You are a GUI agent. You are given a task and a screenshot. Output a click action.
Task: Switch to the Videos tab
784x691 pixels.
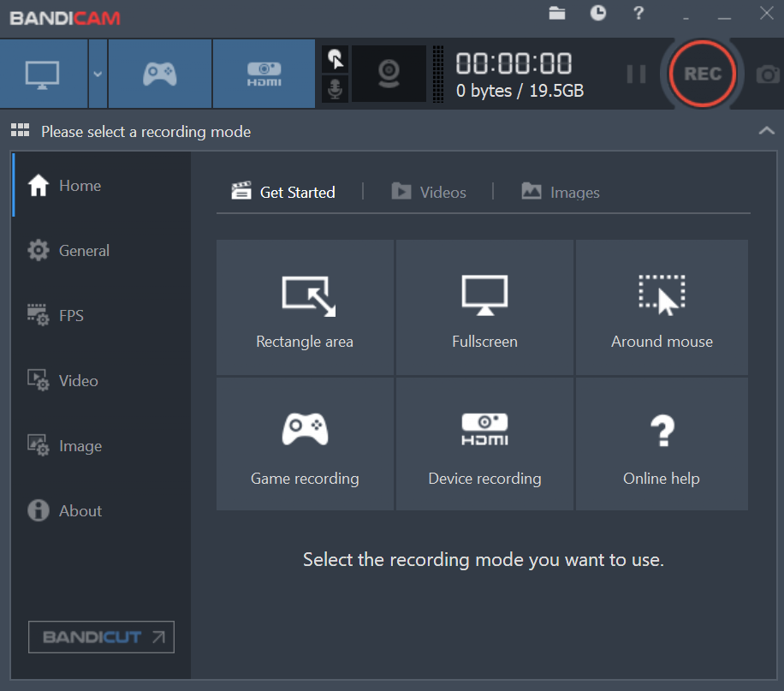coord(429,192)
